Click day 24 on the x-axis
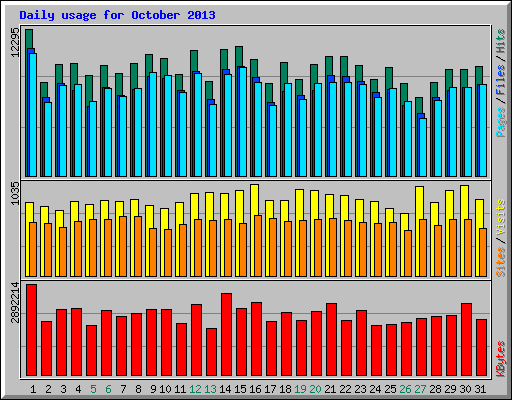Image resolution: width=512 pixels, height=400 pixels. coord(375,389)
